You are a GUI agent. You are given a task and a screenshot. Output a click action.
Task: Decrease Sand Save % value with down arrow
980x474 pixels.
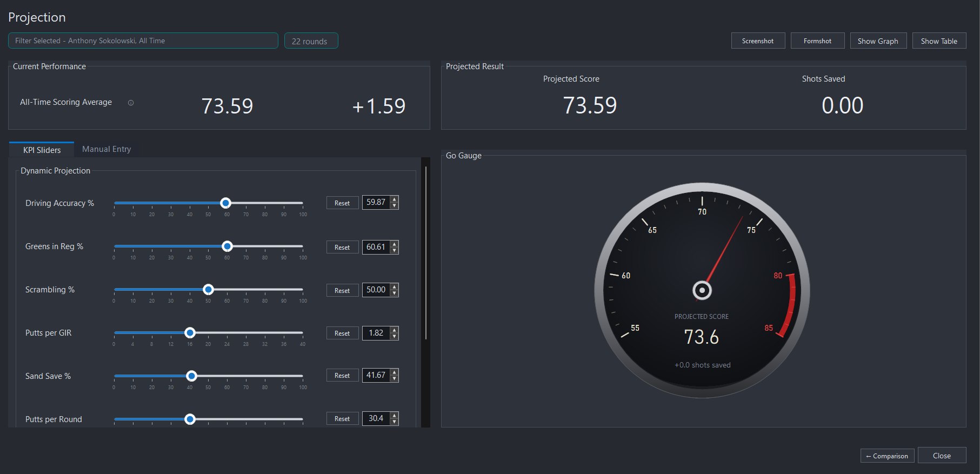point(395,379)
